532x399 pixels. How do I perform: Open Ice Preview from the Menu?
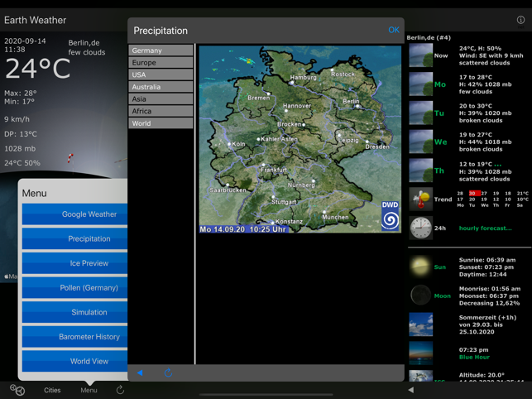[75, 263]
